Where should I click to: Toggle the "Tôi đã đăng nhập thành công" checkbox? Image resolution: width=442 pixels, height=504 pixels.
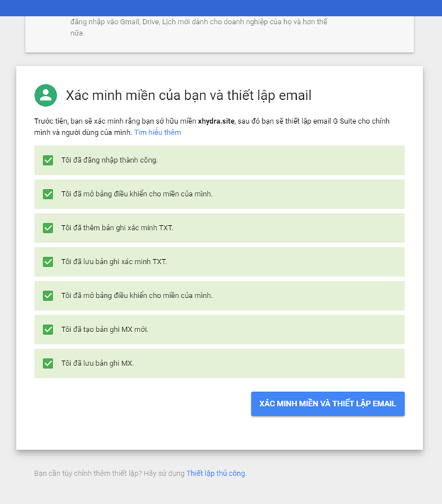pyautogui.click(x=48, y=160)
